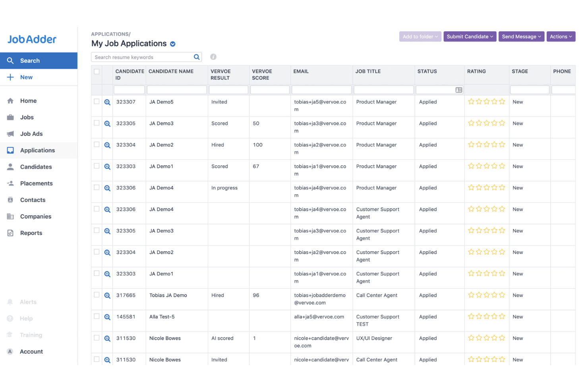This screenshot has height=392, width=588.
Task: Click the Training graduation cap icon
Action: click(x=10, y=335)
